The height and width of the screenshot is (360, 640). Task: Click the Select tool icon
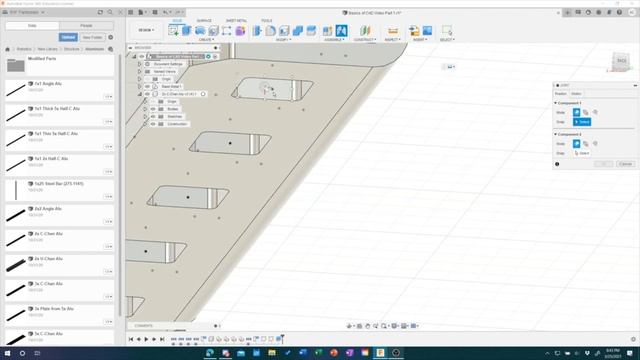click(x=447, y=31)
